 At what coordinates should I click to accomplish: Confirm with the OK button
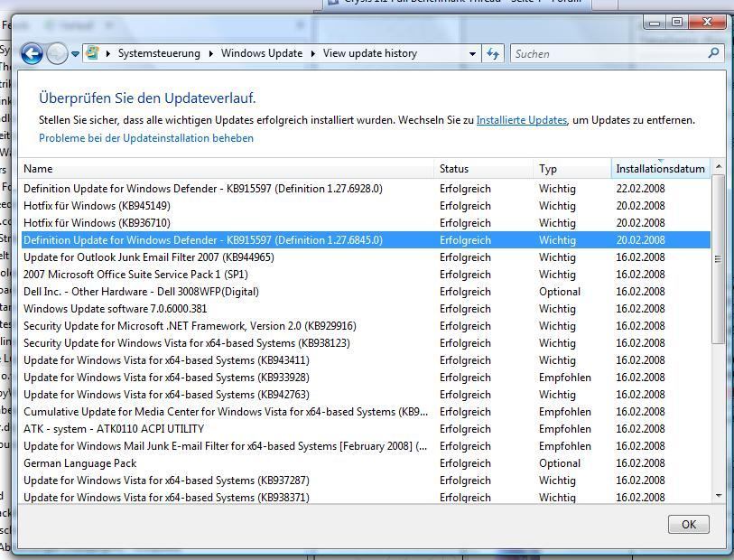coord(689,525)
